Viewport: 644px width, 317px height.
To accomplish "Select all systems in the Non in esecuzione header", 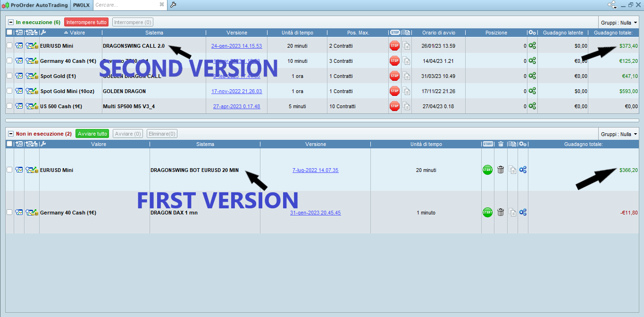I will click(9, 144).
